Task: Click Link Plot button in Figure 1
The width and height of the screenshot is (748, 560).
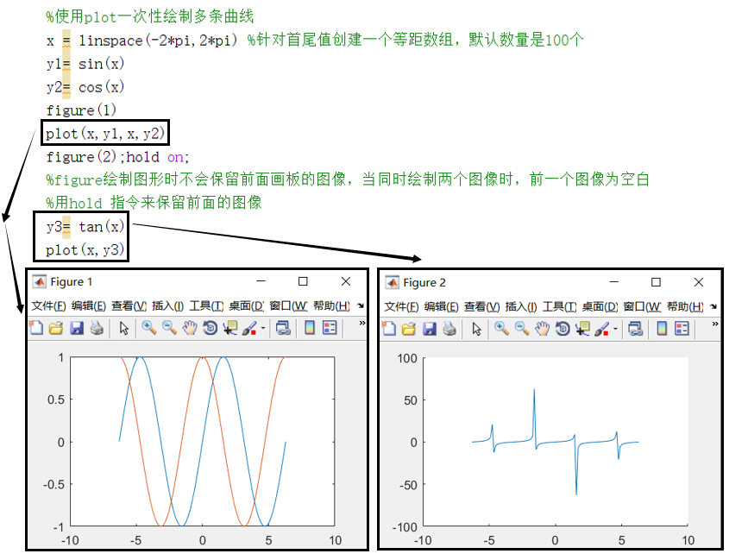Action: 282,328
